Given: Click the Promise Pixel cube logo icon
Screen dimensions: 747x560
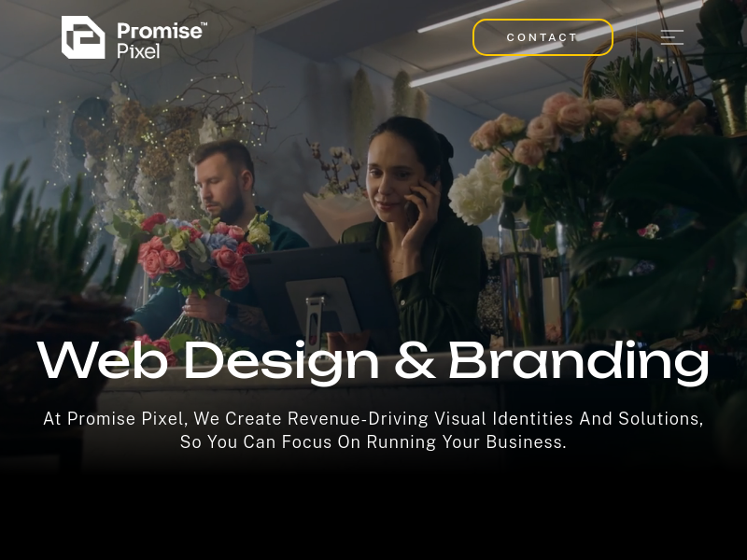Looking at the screenshot, I should (x=83, y=37).
